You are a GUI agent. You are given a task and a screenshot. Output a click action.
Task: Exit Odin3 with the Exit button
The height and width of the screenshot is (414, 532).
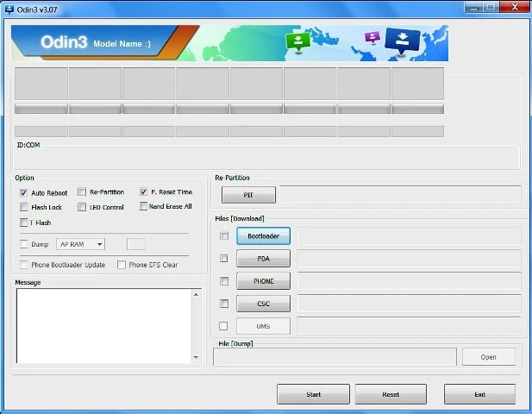coord(479,394)
